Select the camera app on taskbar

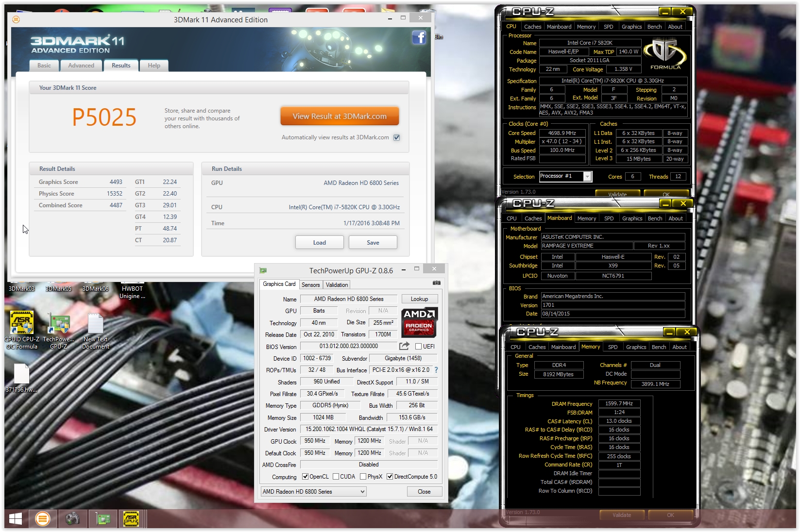click(72, 519)
